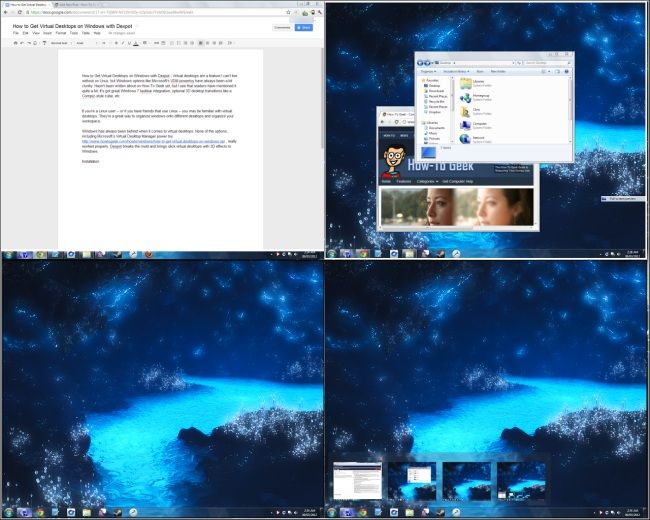This screenshot has width=650, height=520.
Task: Click New folder in Explorer toolbar
Action: tap(498, 71)
